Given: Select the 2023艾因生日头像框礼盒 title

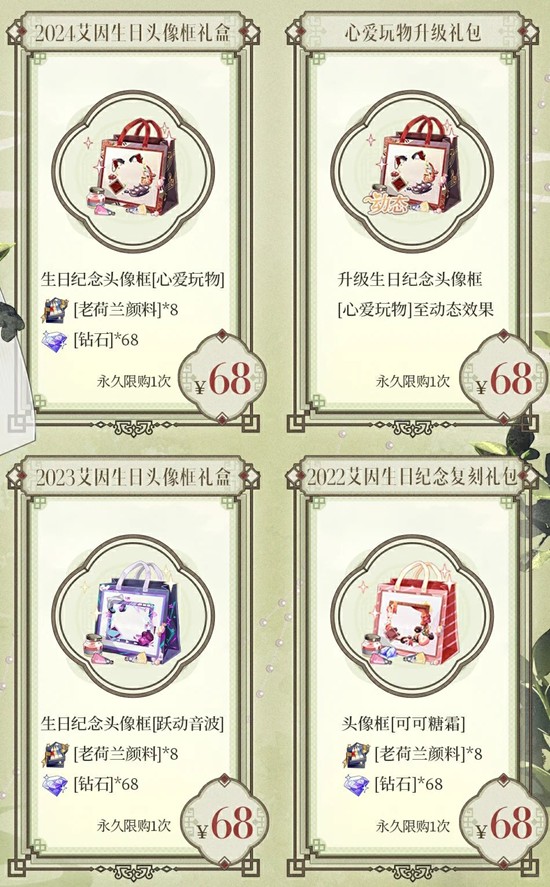Looking at the screenshot, I should tap(133, 477).
